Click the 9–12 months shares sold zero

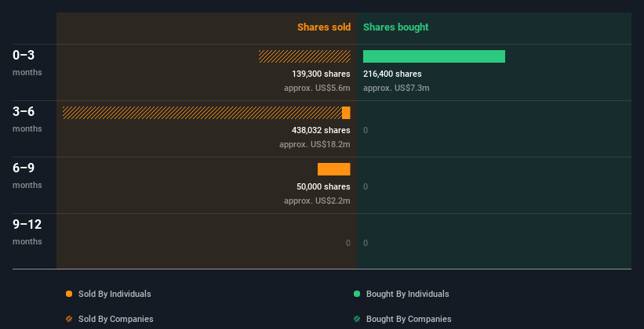tap(348, 243)
